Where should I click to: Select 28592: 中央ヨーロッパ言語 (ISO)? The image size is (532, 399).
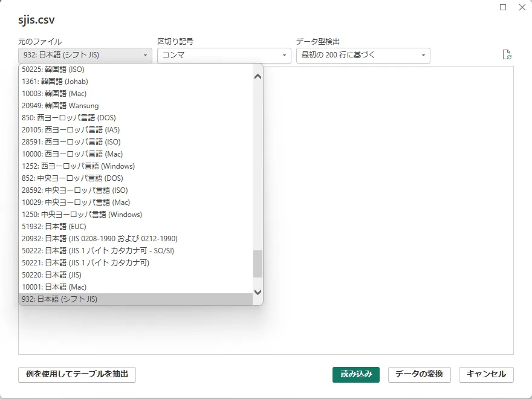pyautogui.click(x=135, y=190)
